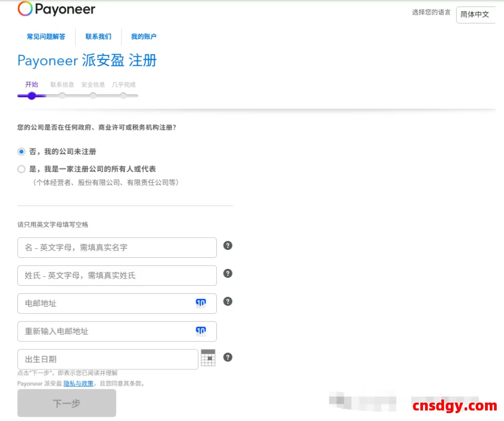This screenshot has width=504, height=421.
Task: Select 是，我是一家注册公司的所有人或代表
Action: [21, 168]
